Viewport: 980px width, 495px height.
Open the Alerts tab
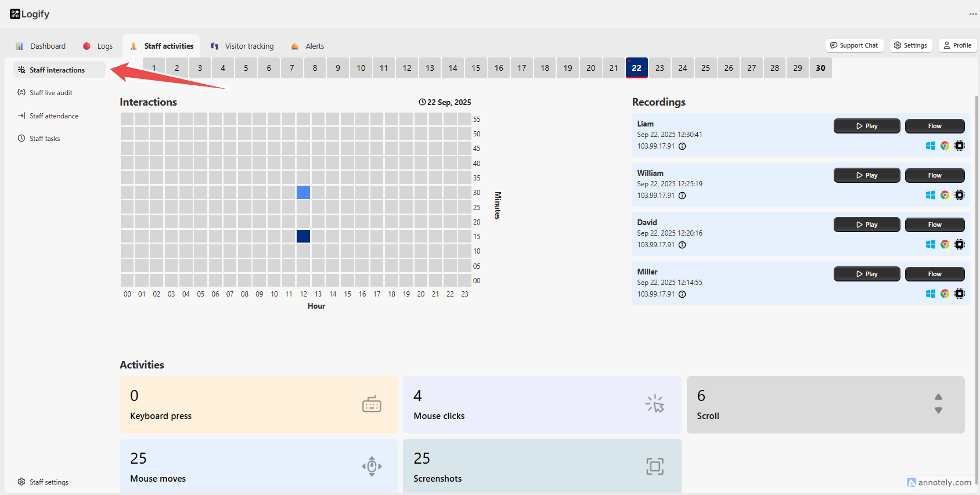[x=308, y=46]
